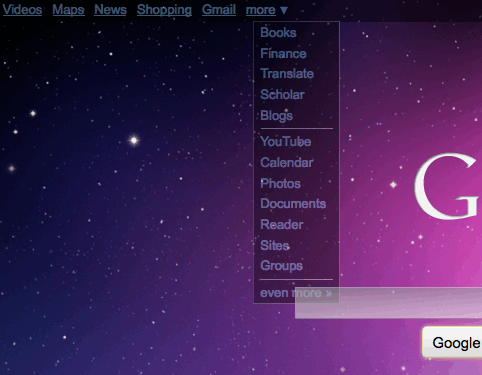Open Gmail from the top bar
This screenshot has width=482, height=375.
[219, 10]
